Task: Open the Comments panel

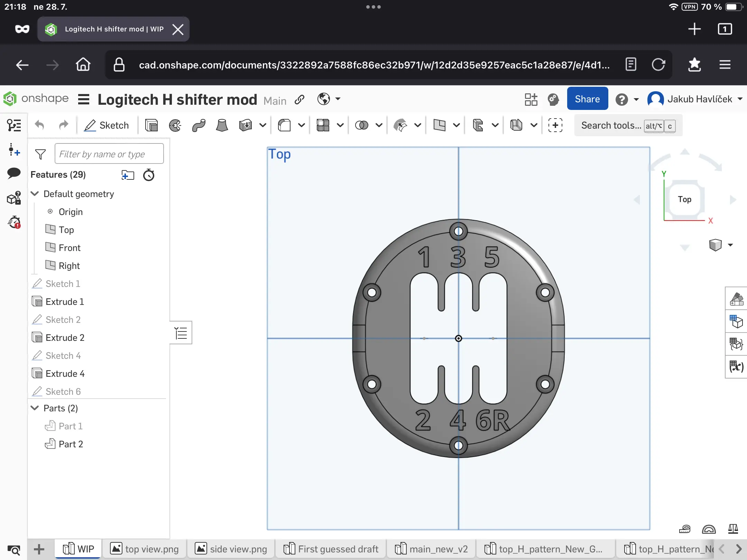Action: 14,173
